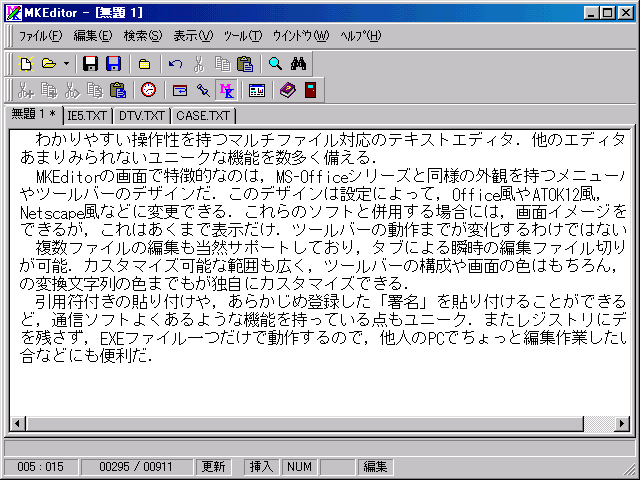Click the text line starting with Netscape風
Viewport: 640px width, 480px height.
pos(323,212)
